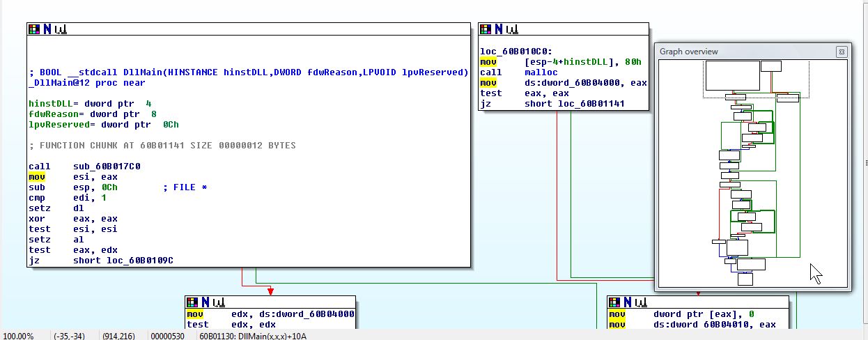868x340 pixels.
Task: Set node color for the loc_60B010C0 block
Action: [x=486, y=29]
